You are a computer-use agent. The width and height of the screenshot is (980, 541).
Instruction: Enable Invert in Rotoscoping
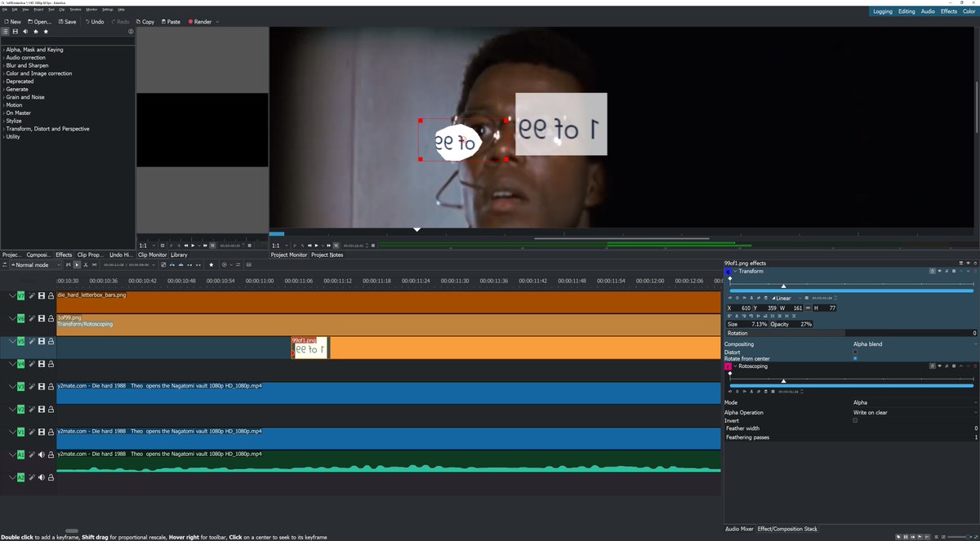pos(855,420)
